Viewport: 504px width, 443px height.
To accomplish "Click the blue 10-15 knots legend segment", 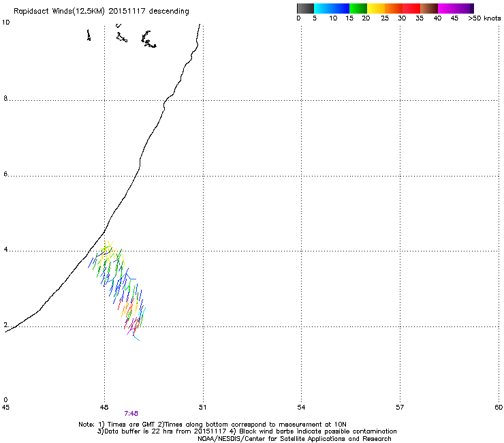I will 341,8.
